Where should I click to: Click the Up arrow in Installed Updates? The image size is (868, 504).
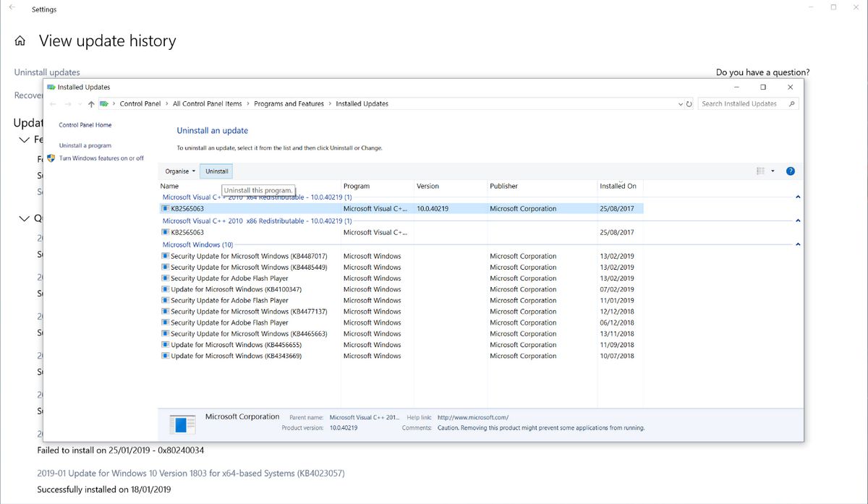(90, 104)
